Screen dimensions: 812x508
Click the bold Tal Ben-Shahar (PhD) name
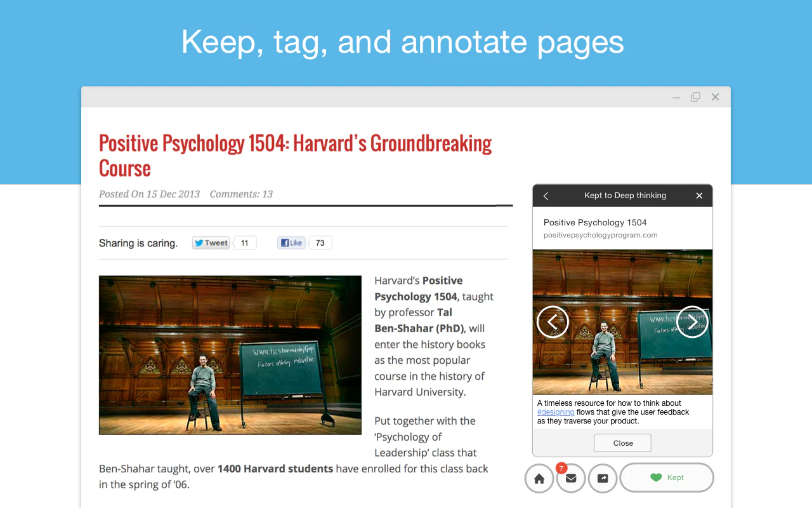pos(419,320)
